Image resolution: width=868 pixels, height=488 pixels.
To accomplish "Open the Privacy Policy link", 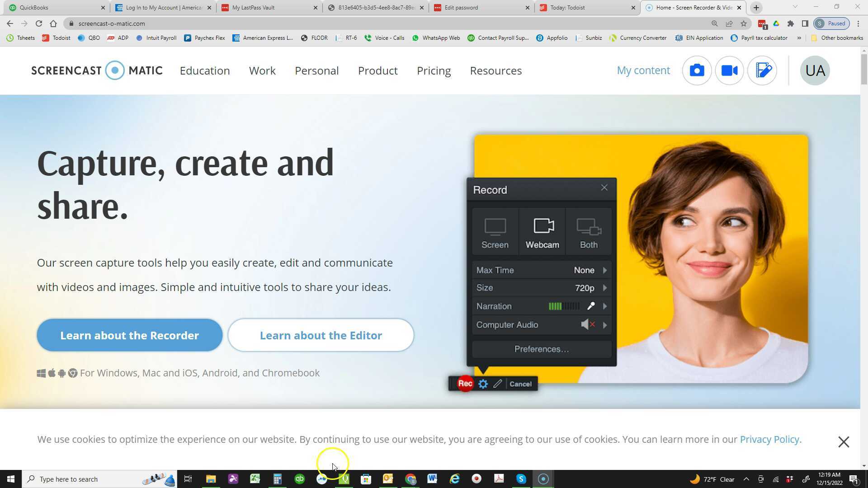I will [x=769, y=439].
